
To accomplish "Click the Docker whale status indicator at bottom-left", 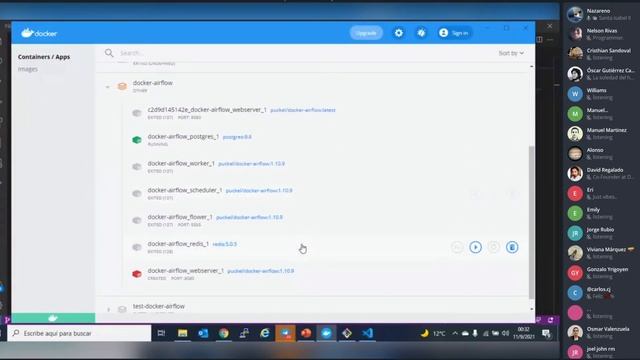I will click(53, 318).
